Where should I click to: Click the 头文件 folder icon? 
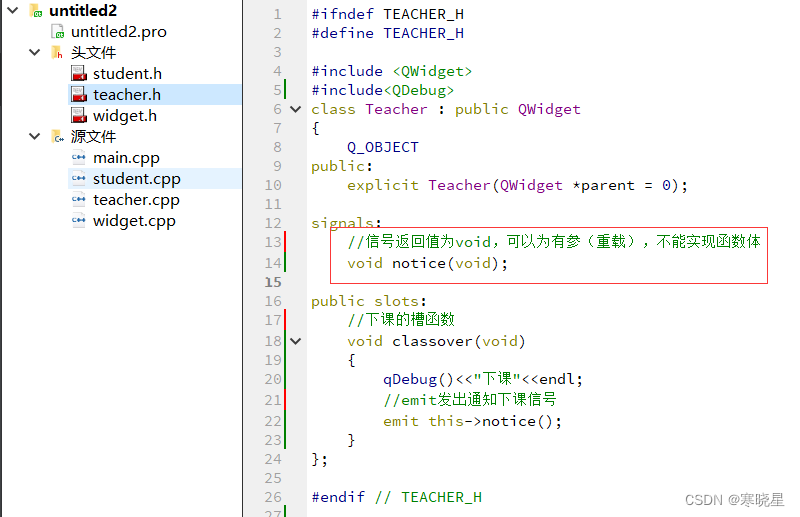click(x=57, y=52)
